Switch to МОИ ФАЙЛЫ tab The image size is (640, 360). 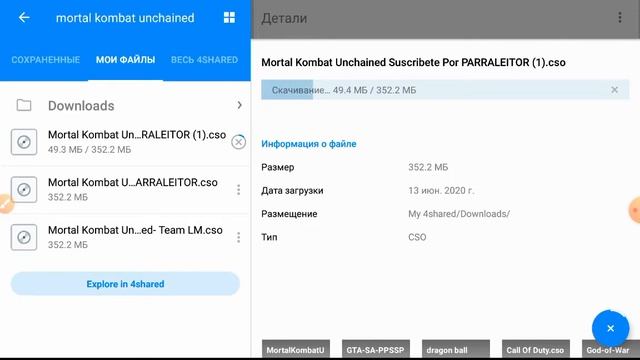click(125, 60)
